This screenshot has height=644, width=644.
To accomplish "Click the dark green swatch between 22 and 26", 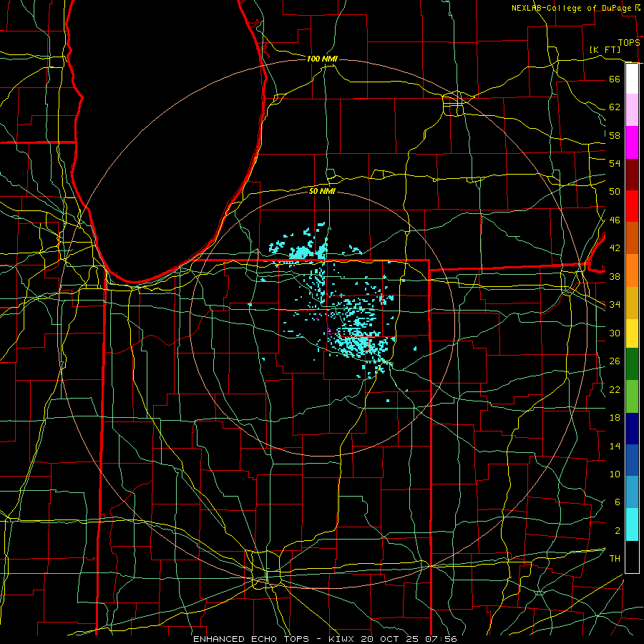I will 632,364.
